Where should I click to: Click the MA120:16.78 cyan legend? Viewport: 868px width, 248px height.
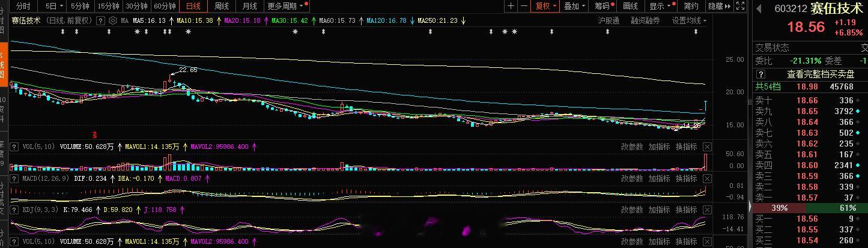387,20
